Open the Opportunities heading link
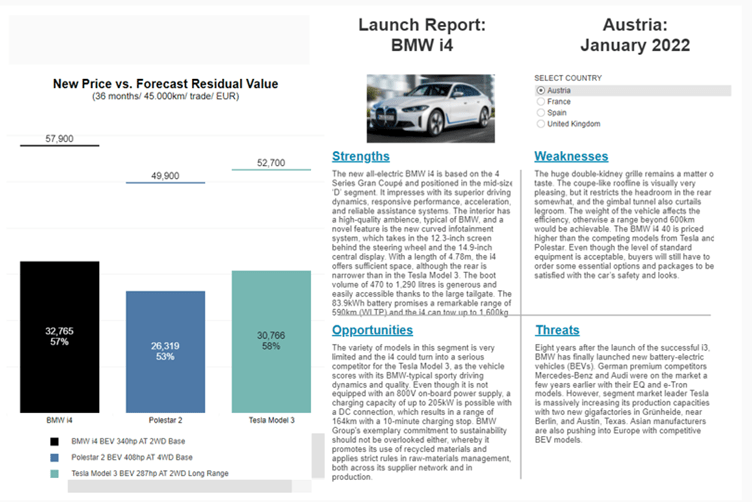 371,330
